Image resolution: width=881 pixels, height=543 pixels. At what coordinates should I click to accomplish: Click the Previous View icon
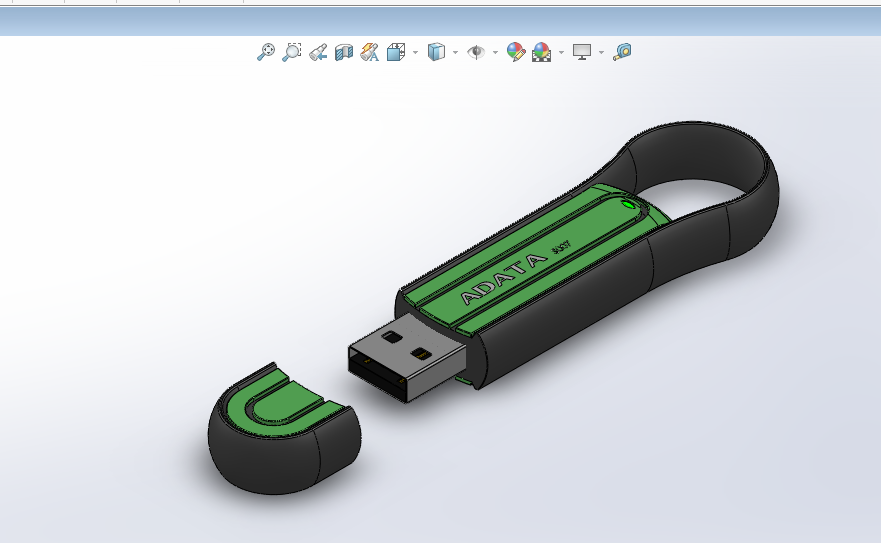(x=318, y=52)
